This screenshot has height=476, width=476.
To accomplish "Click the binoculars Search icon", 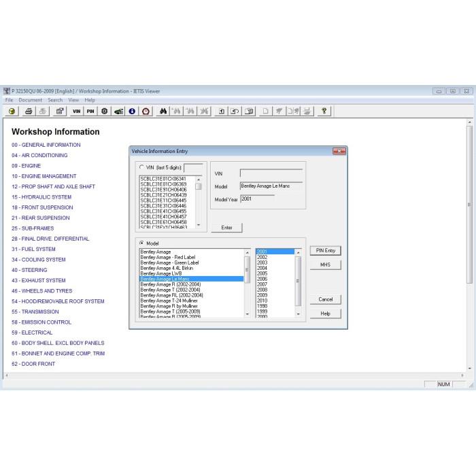I will pos(163,112).
